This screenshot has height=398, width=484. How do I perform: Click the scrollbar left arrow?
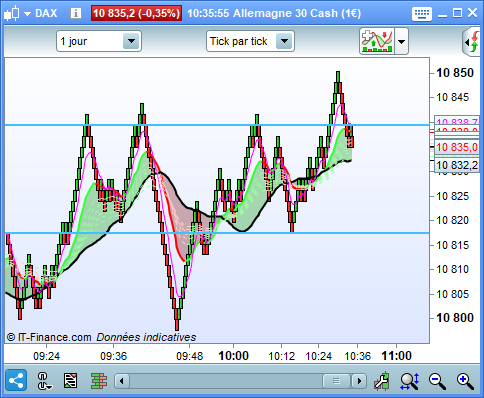click(122, 381)
